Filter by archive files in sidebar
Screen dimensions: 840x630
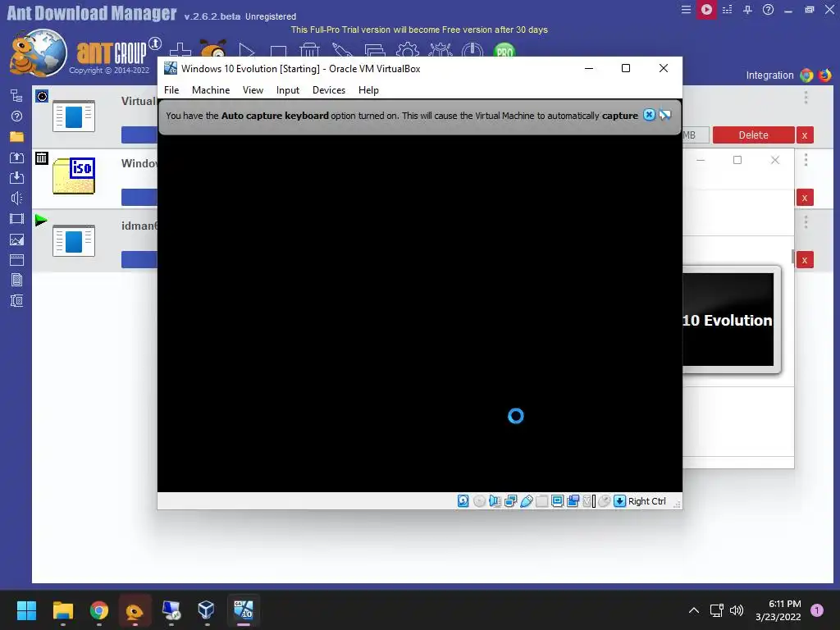pos(16,300)
